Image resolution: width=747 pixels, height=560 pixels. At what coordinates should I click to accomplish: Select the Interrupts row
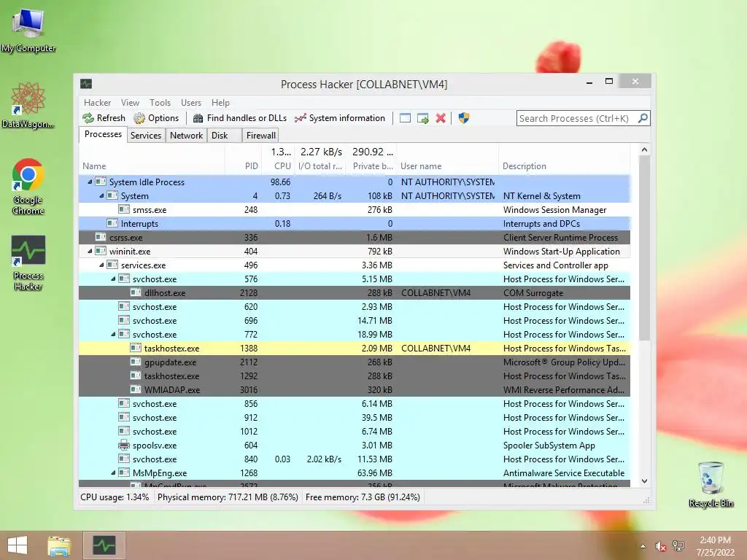(x=355, y=223)
